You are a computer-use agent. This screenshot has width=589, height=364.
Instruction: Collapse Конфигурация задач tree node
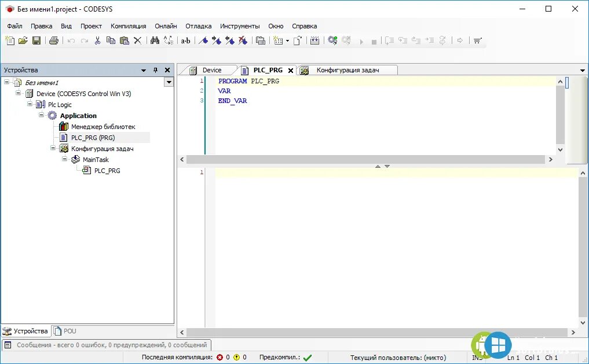53,148
